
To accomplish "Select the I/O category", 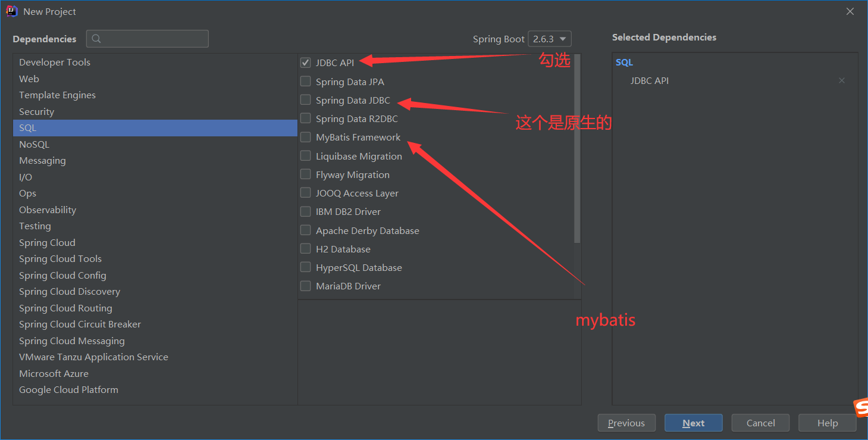I will click(x=155, y=177).
